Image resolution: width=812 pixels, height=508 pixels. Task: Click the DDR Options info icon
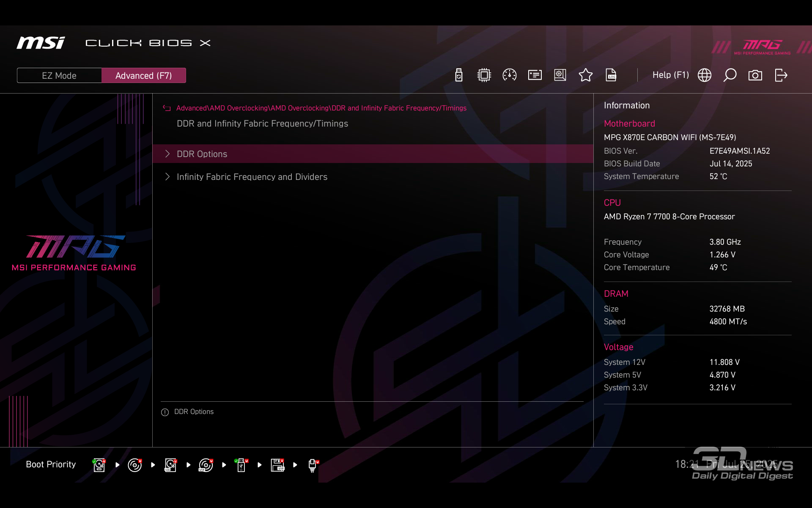point(165,412)
